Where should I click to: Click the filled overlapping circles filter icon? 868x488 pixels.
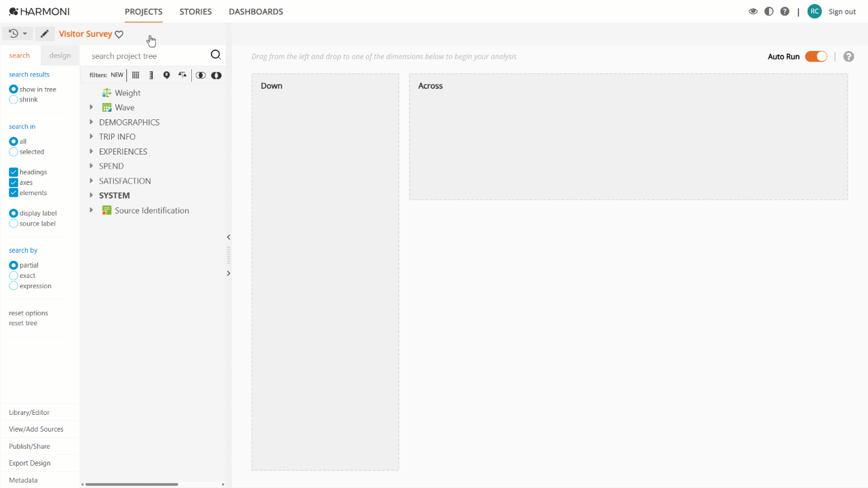click(x=216, y=75)
